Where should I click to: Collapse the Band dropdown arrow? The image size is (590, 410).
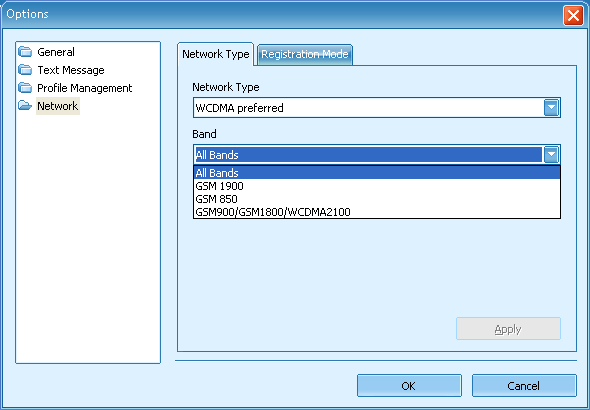point(551,155)
